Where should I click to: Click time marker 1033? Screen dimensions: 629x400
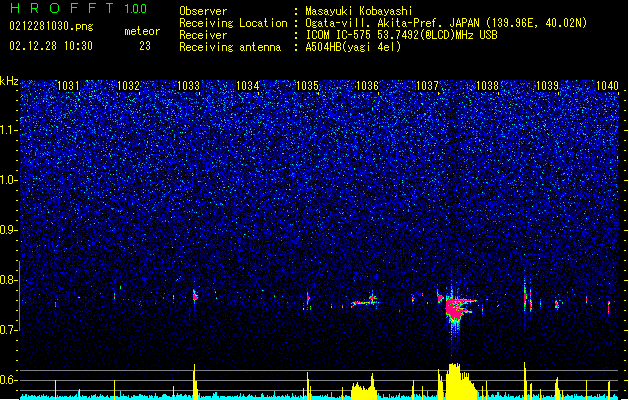(188, 85)
